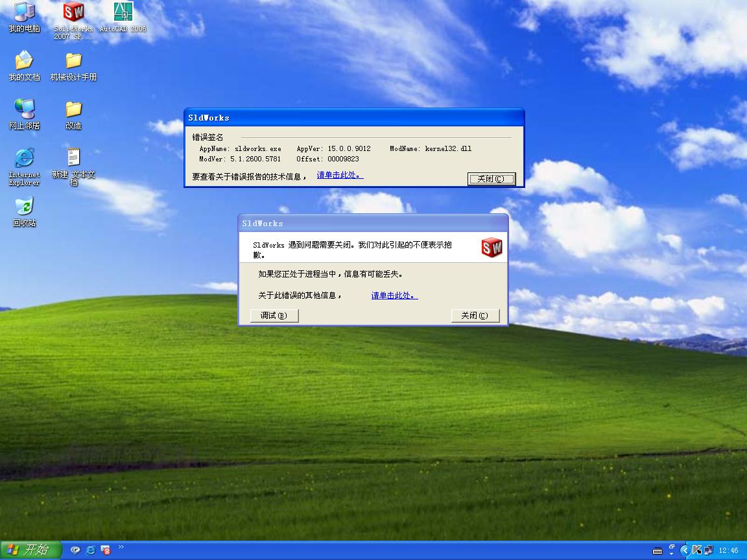Click 调试(B) debug button
The image size is (747, 560).
click(x=274, y=315)
